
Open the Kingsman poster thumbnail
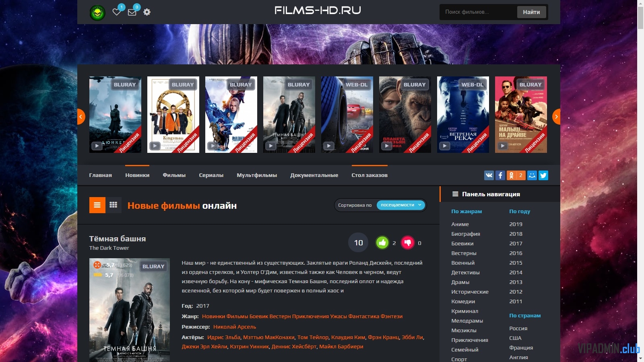(x=173, y=115)
